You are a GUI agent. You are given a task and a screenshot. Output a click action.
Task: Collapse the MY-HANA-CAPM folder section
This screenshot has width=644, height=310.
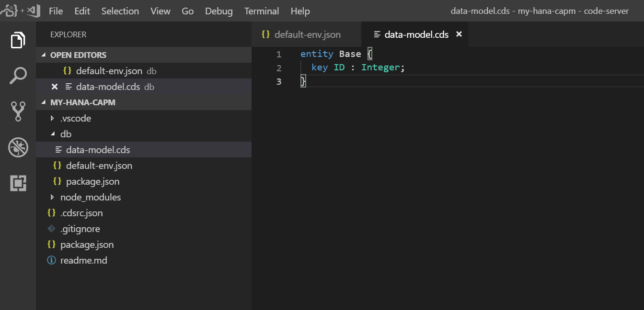(82, 102)
